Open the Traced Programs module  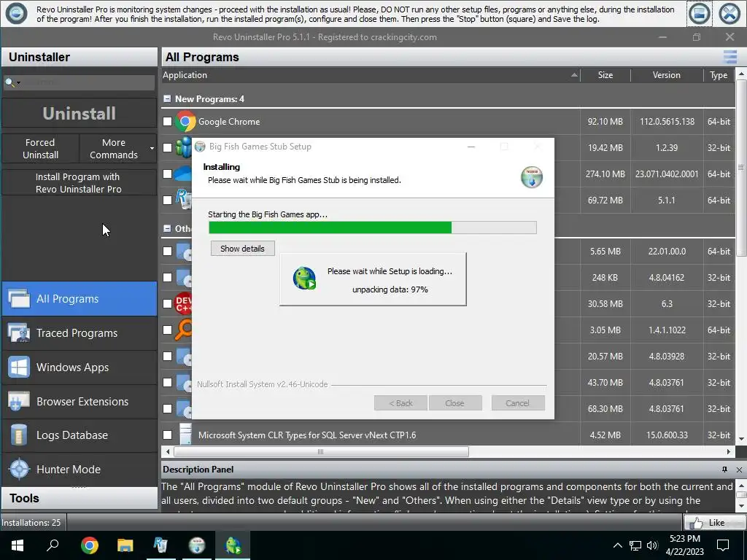point(79,332)
